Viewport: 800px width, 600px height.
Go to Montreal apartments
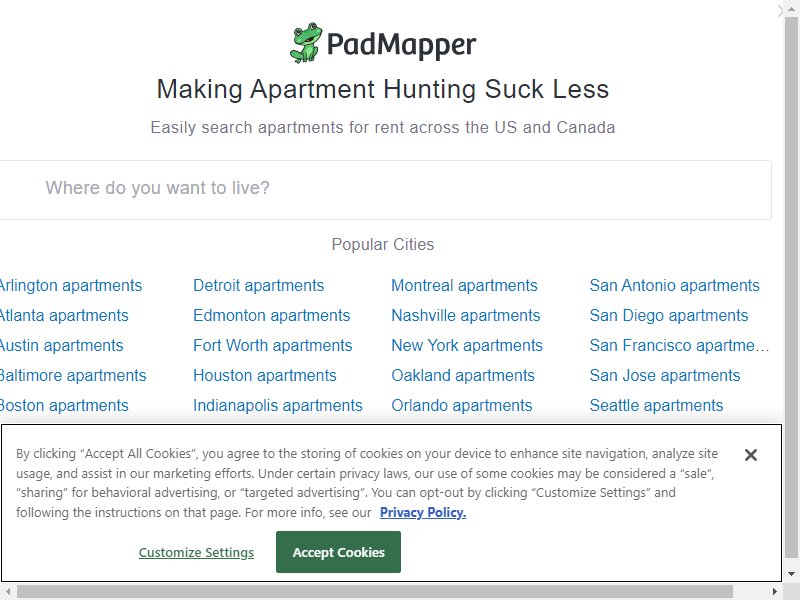pyautogui.click(x=464, y=285)
